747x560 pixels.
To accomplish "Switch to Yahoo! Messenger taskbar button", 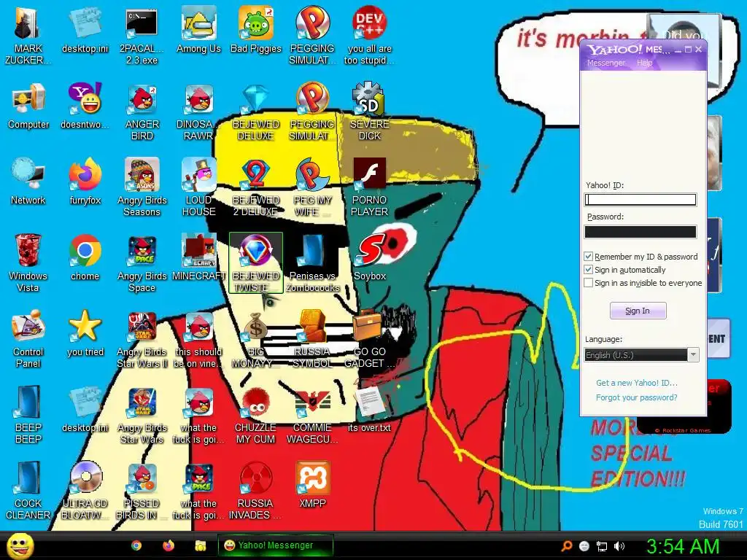I will pos(275,545).
